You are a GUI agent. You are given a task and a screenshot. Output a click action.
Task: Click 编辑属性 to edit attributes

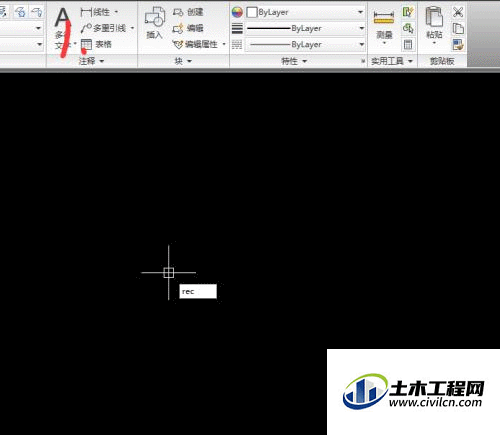[195, 44]
